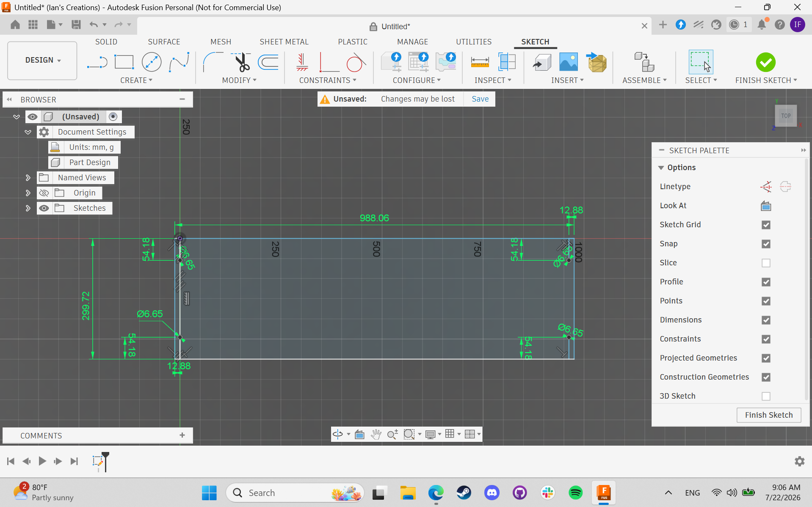The height and width of the screenshot is (507, 812).
Task: Toggle the Constraints checkbox
Action: pyautogui.click(x=766, y=339)
